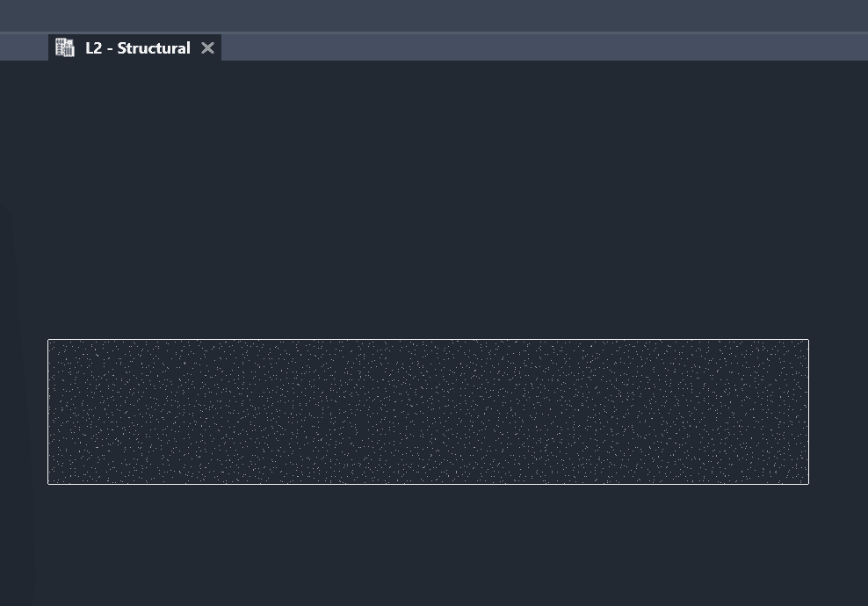Pick the top edge of the rectangle
This screenshot has height=606, width=868.
point(428,340)
